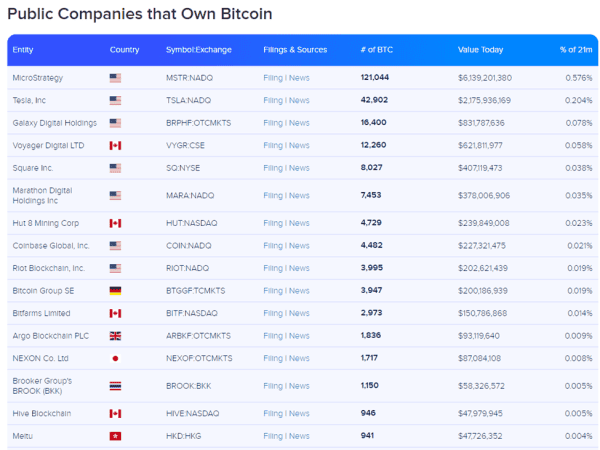Sort by the # of BTC column header

[x=377, y=50]
